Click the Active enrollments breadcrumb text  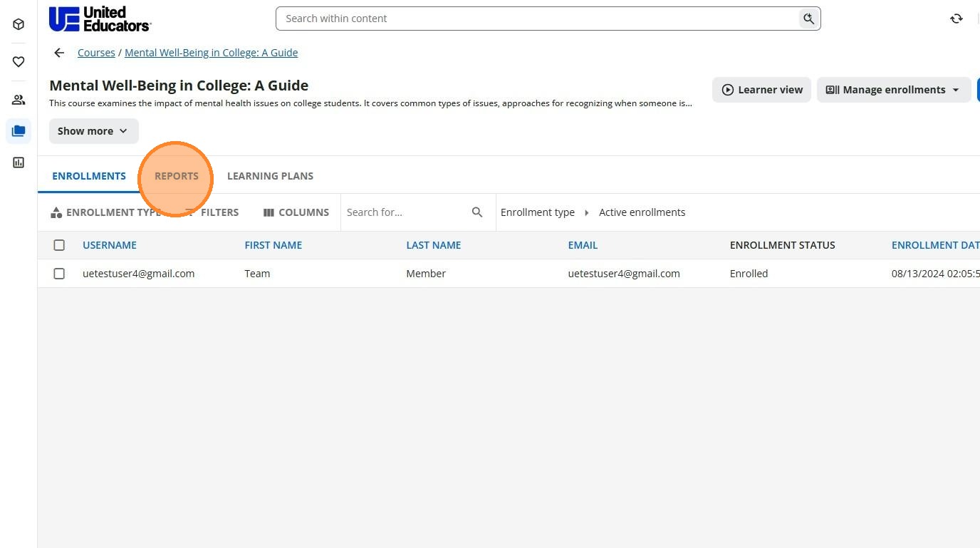(642, 212)
